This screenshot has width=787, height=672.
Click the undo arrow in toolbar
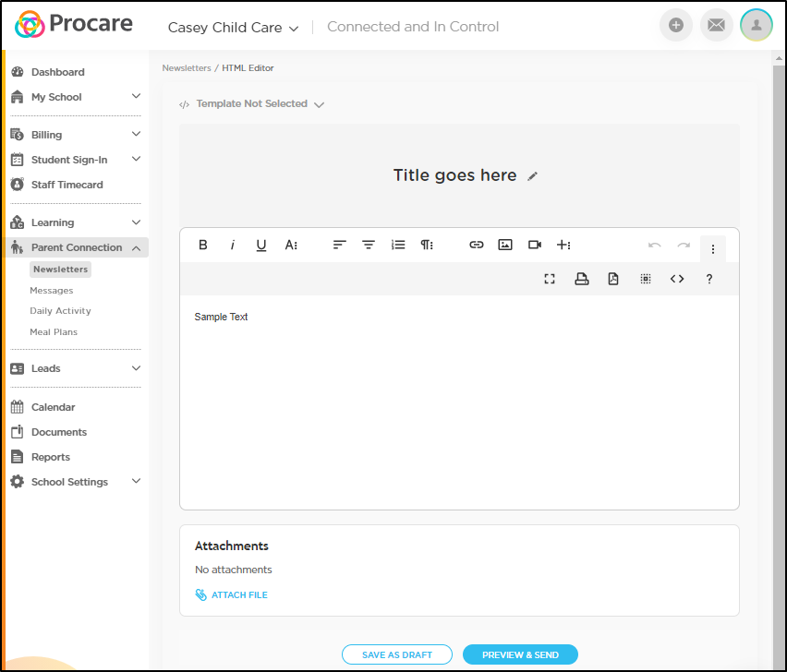pos(655,246)
